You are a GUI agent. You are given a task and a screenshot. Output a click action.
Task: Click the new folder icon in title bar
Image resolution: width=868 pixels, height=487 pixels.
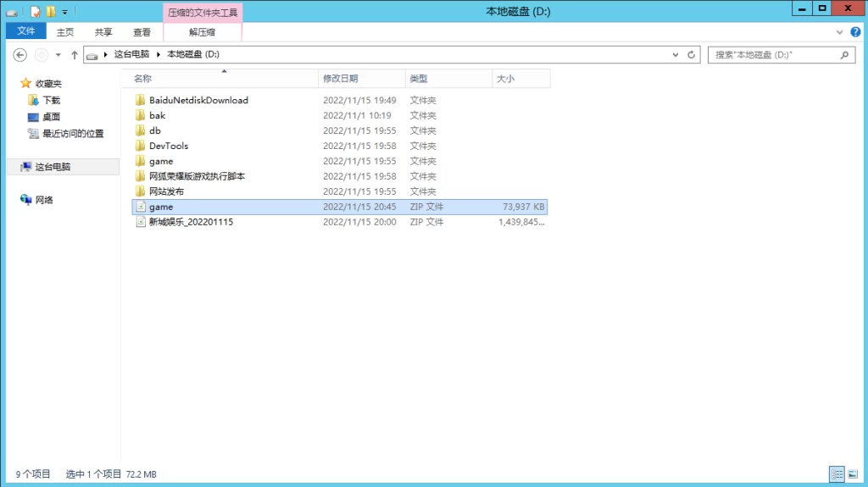51,12
